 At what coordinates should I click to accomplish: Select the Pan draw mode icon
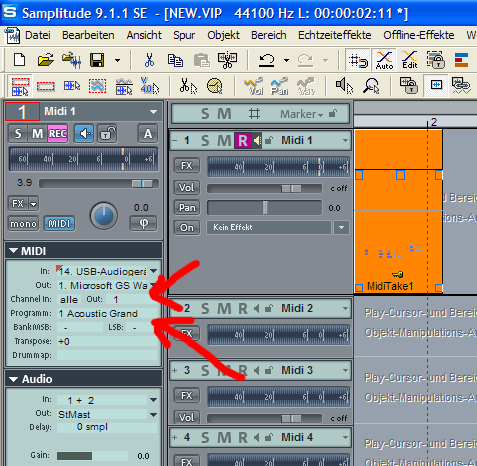(x=279, y=86)
